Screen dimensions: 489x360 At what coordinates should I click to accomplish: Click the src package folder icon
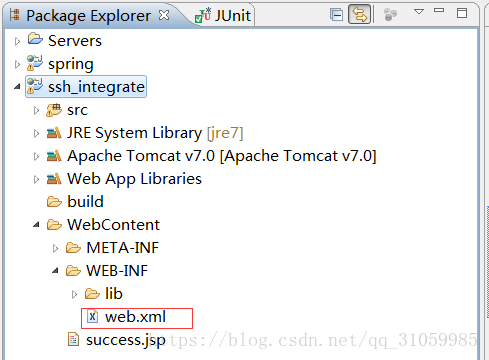[x=54, y=110]
